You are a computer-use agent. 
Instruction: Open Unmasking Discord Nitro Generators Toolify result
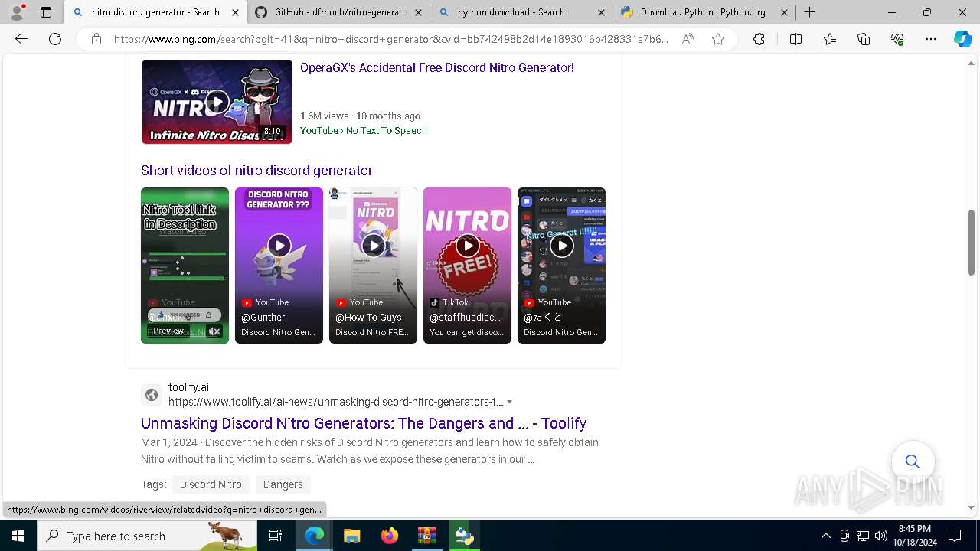tap(364, 423)
